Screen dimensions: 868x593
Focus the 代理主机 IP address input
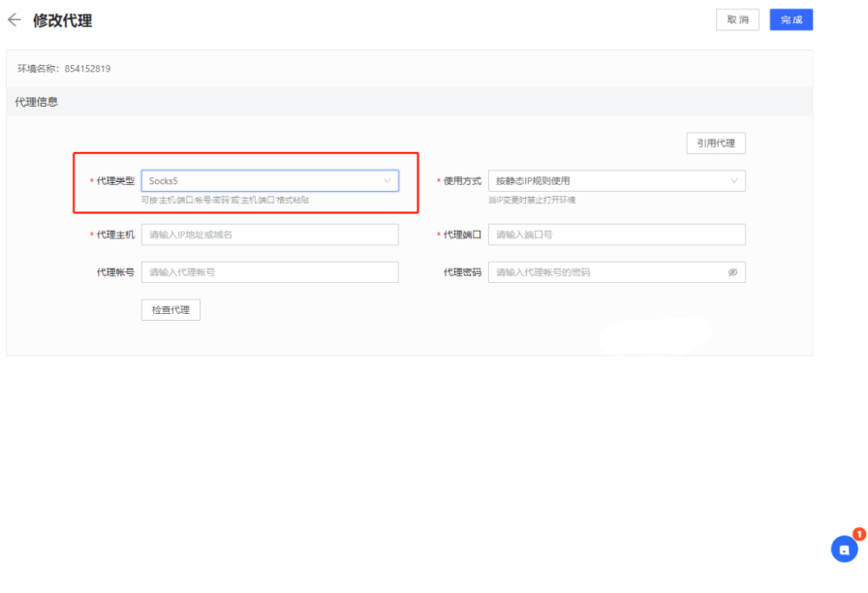269,234
